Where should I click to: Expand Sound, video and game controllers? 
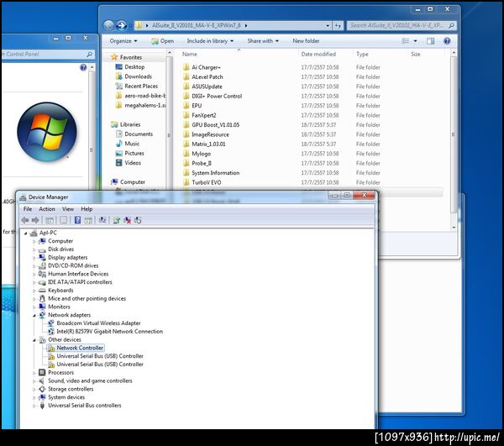pyautogui.click(x=34, y=380)
